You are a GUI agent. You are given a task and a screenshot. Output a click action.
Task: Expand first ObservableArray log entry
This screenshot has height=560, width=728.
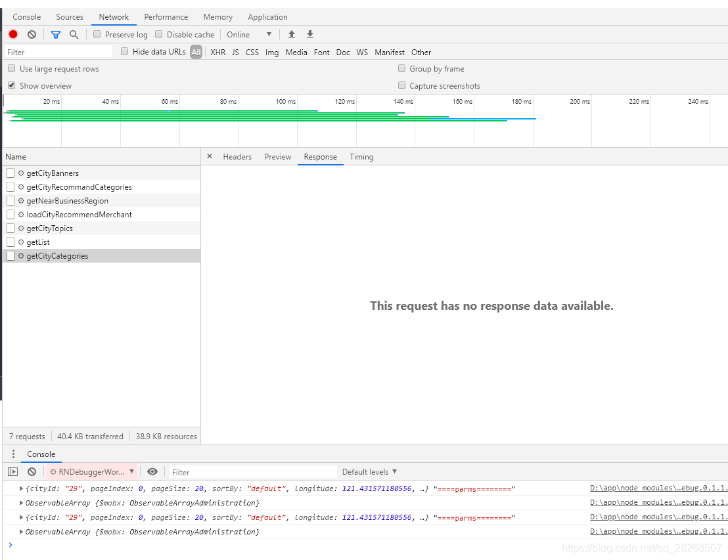point(21,503)
